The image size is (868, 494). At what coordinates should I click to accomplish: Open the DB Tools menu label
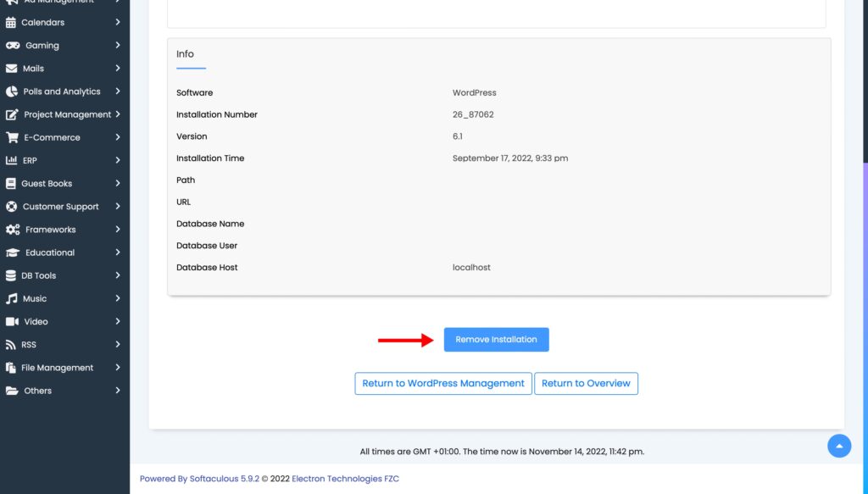(x=38, y=275)
